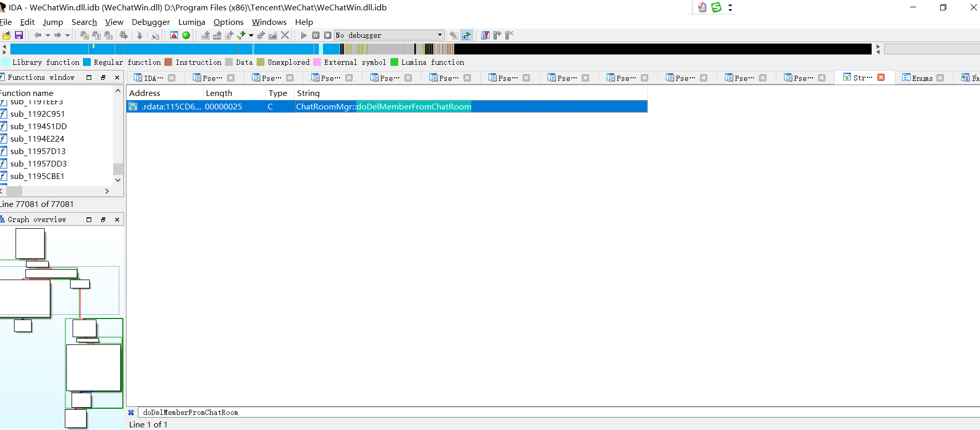Click the pencil edit toolbar icon
This screenshot has height=430, width=980.
click(272, 35)
